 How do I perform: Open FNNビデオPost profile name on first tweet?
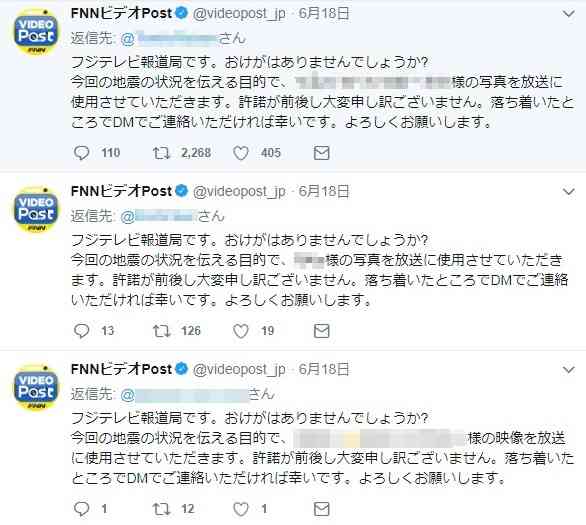(x=121, y=13)
